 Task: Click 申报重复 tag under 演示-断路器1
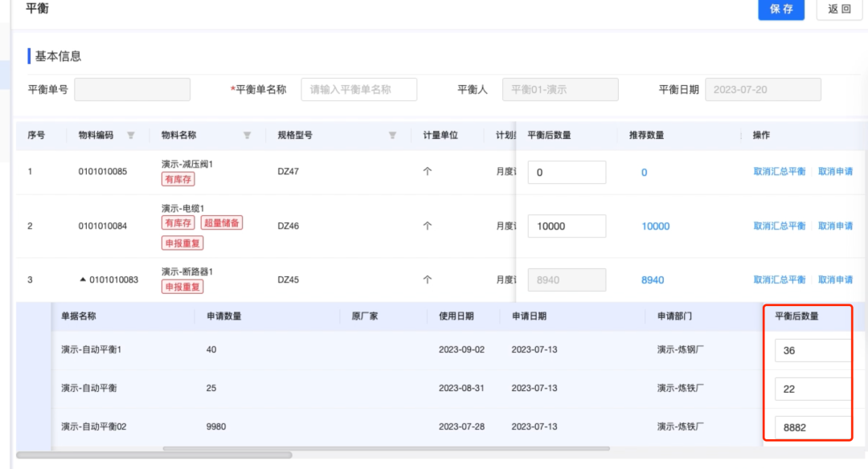click(182, 287)
